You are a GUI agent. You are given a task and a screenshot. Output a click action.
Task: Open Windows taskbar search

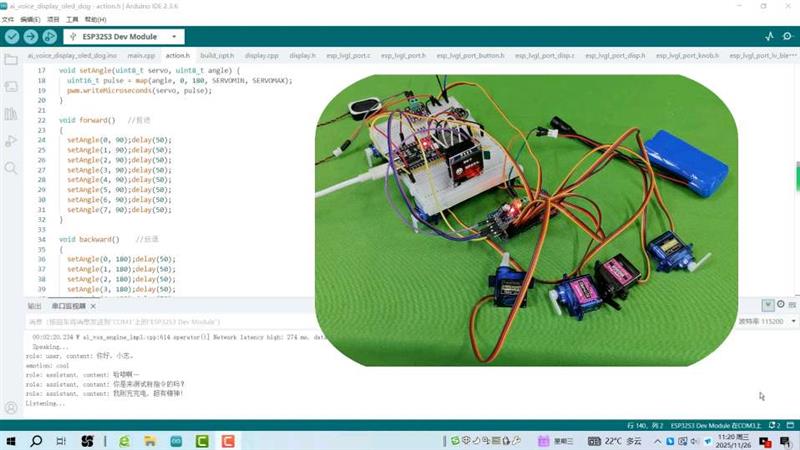click(x=36, y=441)
